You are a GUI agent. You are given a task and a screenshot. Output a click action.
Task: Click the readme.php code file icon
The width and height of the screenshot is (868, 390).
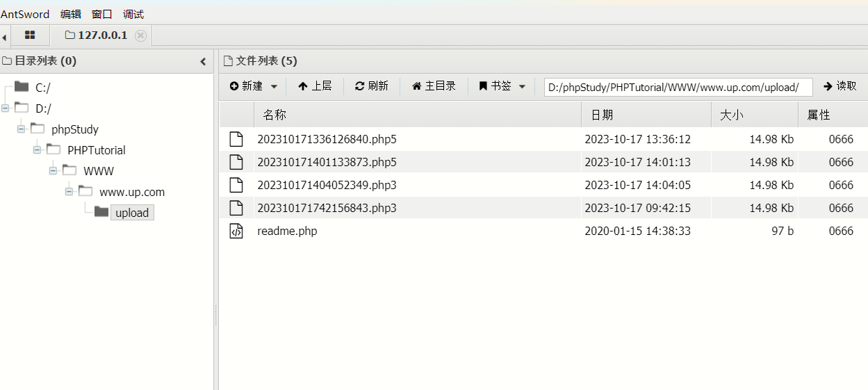point(236,231)
